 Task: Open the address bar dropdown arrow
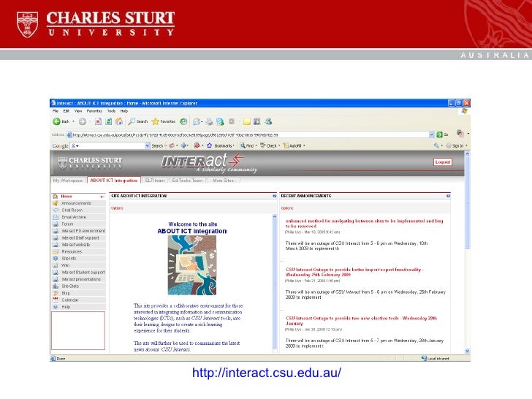pyautogui.click(x=431, y=134)
